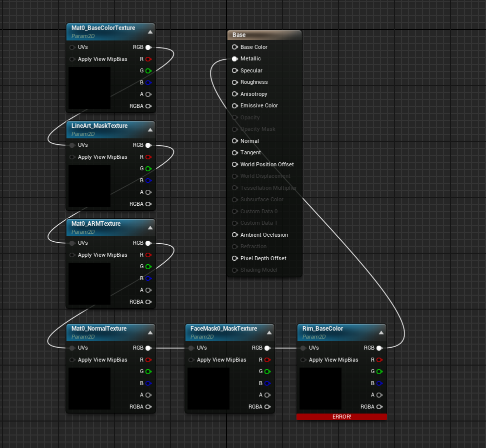Click Anisotropy input pin on Base node

click(x=235, y=94)
